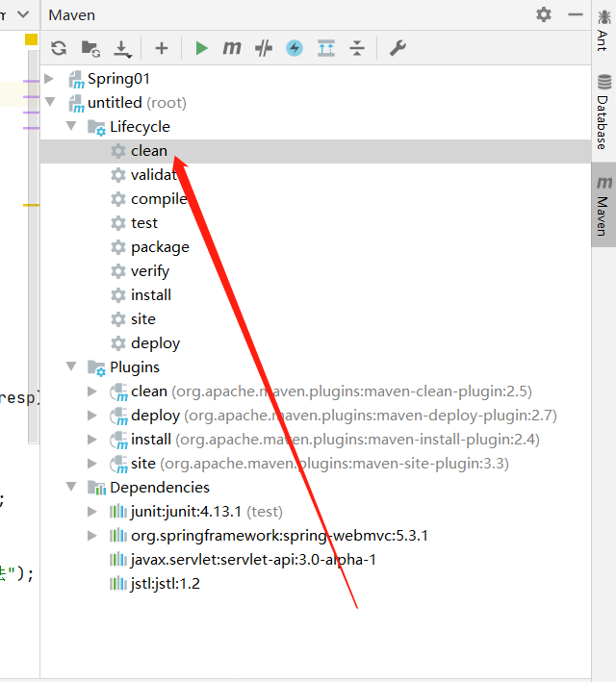This screenshot has height=682, width=616.
Task: Click plugin icon beside deploy plugin
Action: (x=118, y=417)
